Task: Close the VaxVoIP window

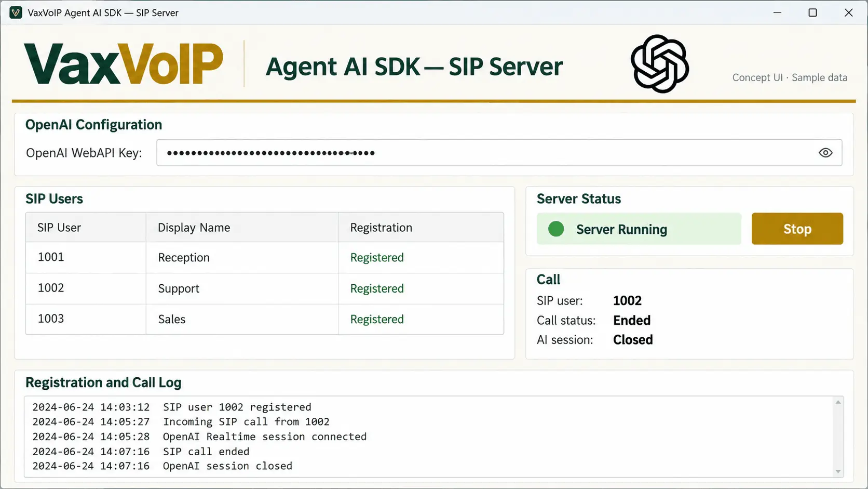Action: tap(848, 12)
